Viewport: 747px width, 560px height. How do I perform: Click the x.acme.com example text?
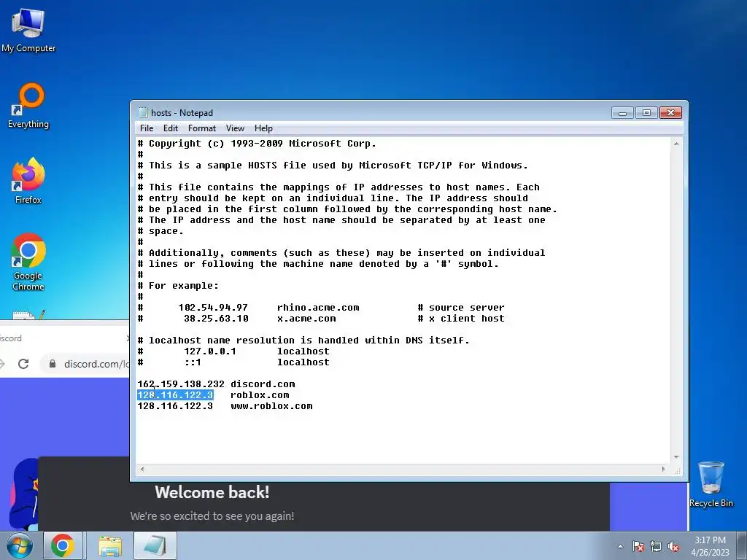coord(306,319)
